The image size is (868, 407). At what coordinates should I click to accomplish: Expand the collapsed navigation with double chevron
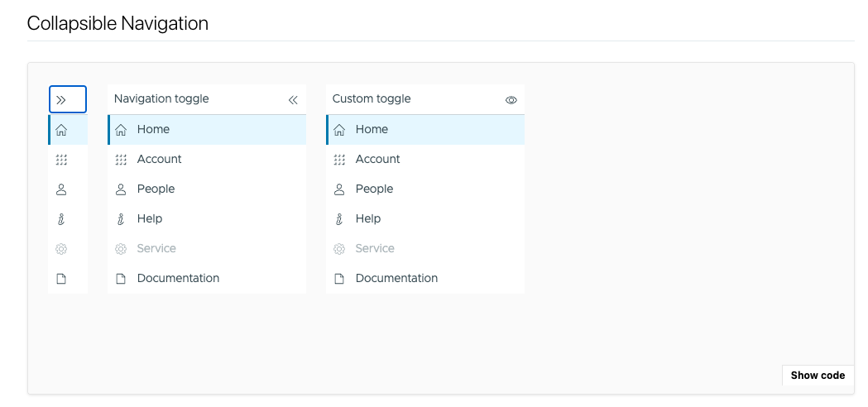[68, 99]
